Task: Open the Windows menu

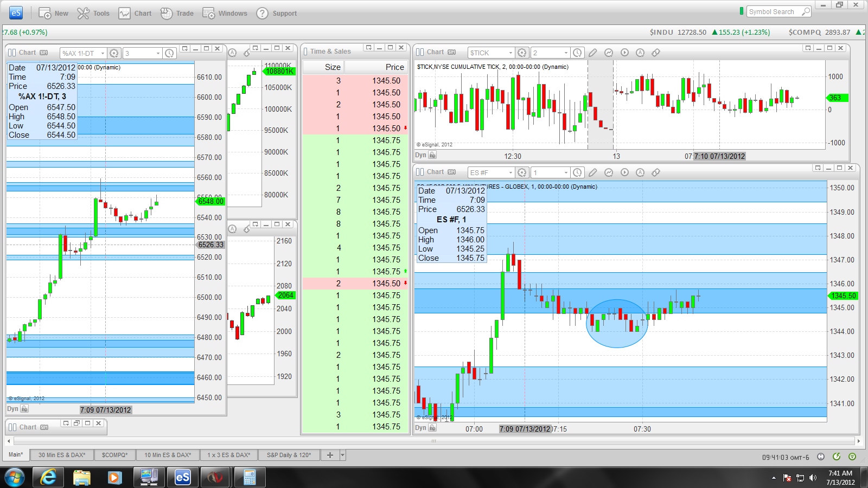Action: [x=225, y=14]
